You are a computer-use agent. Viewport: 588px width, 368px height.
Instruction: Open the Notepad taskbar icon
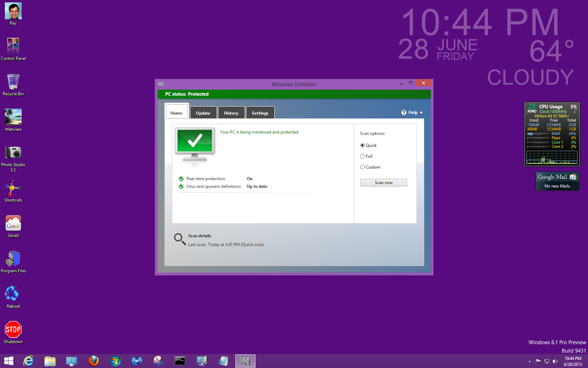click(x=223, y=361)
